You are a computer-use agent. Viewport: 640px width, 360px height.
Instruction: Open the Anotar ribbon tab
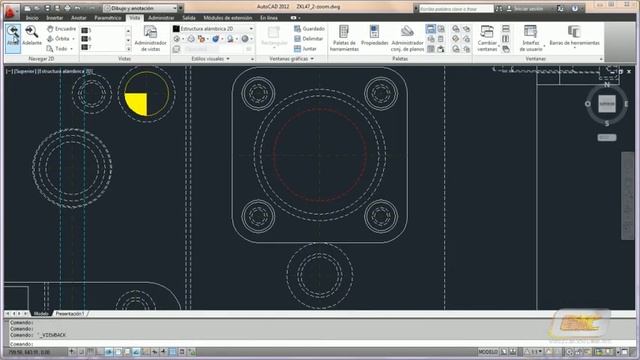[x=78, y=18]
